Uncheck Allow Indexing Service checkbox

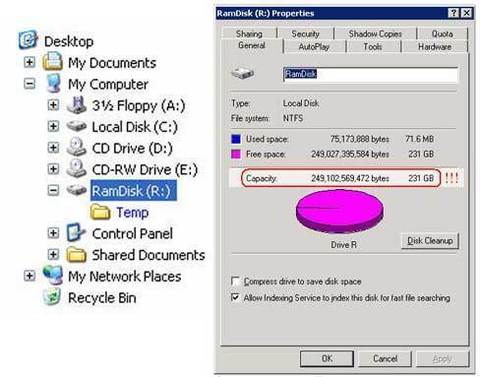[235, 297]
